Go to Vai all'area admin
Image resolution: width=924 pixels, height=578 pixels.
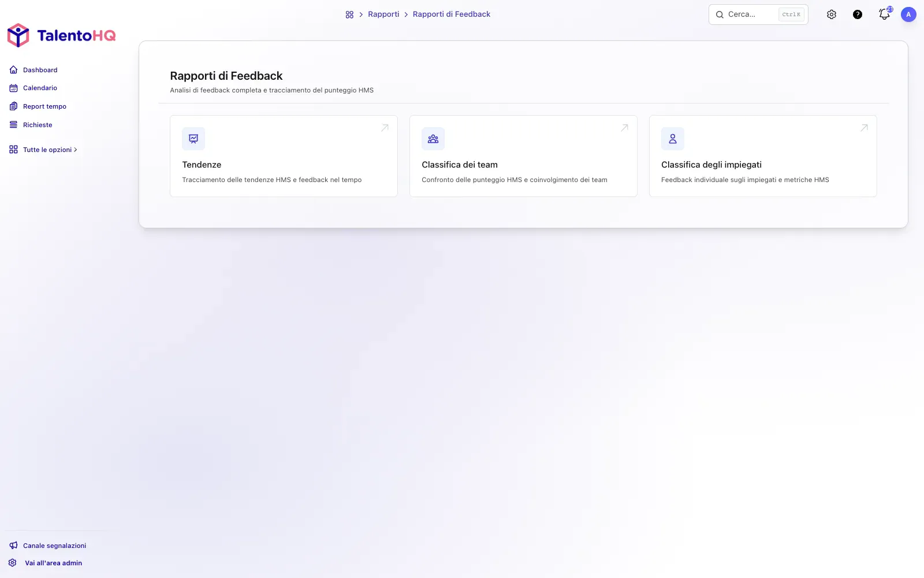point(46,563)
